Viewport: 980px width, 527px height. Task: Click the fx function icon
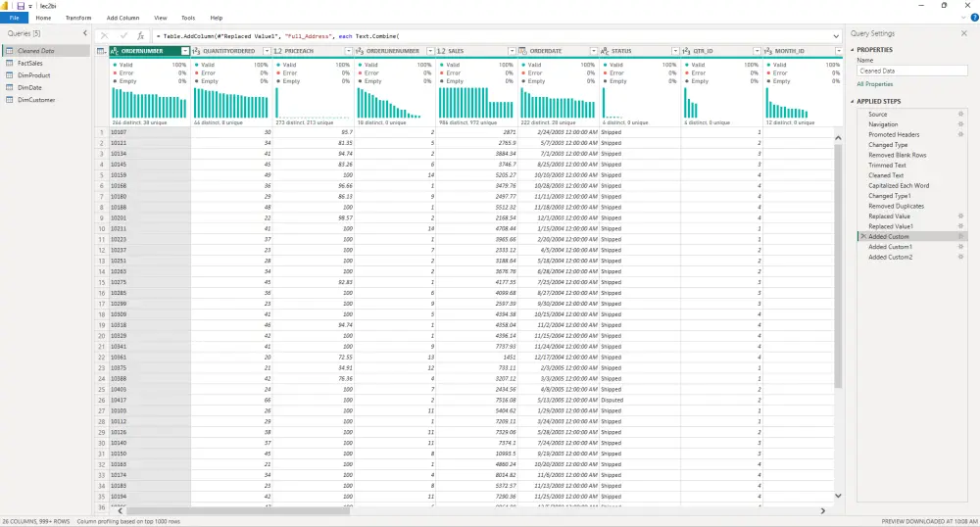(x=140, y=36)
